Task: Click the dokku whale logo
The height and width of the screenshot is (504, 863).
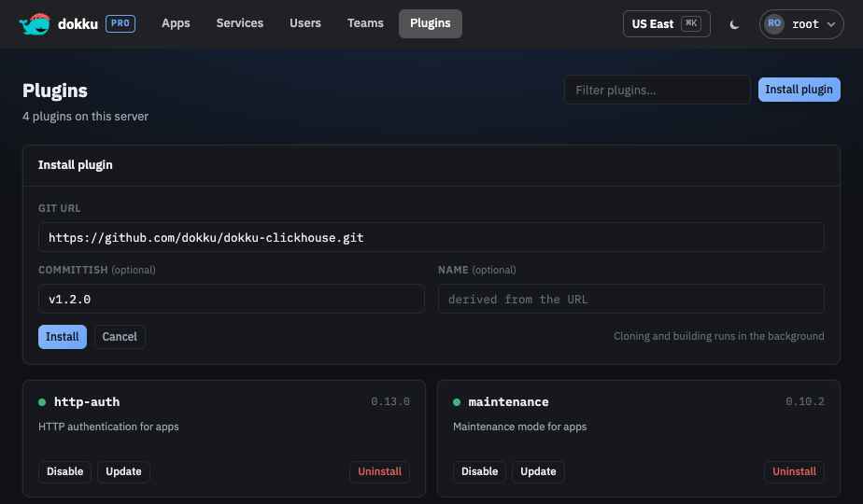Action: tap(35, 23)
